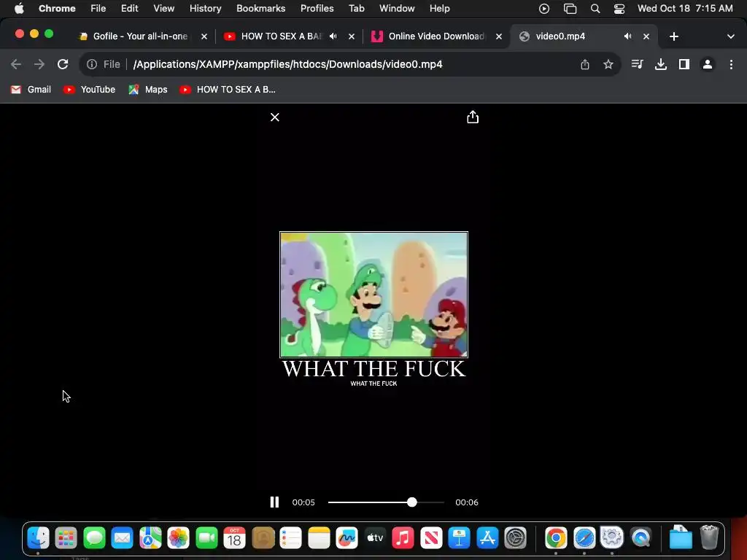Close the video viewer with X icon
747x560 pixels.
[275, 117]
